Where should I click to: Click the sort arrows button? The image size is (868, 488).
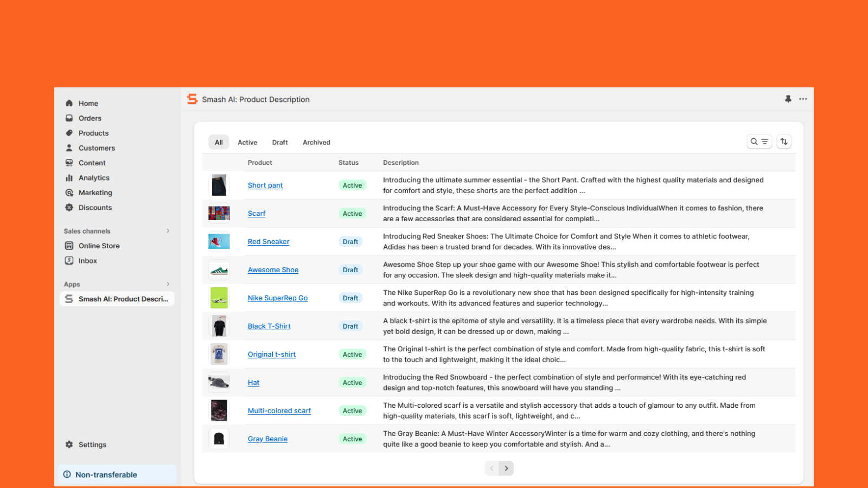[784, 142]
